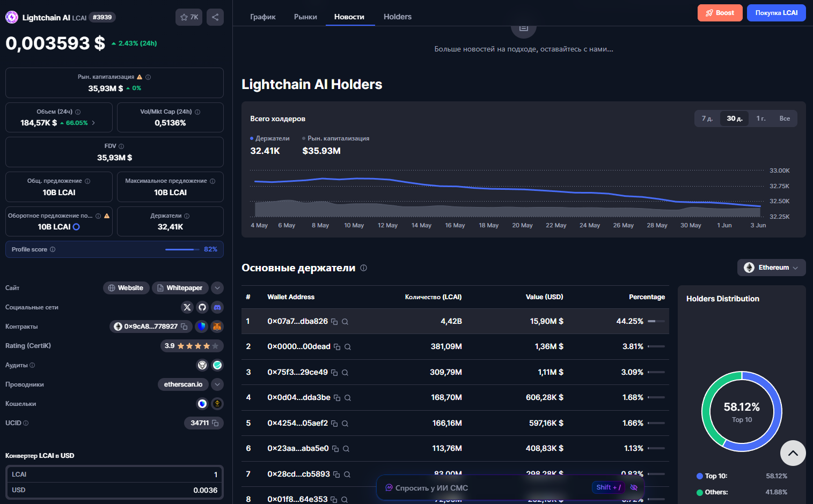Select 7 д. chart range
Image resolution: width=813 pixels, height=504 pixels.
(x=707, y=118)
